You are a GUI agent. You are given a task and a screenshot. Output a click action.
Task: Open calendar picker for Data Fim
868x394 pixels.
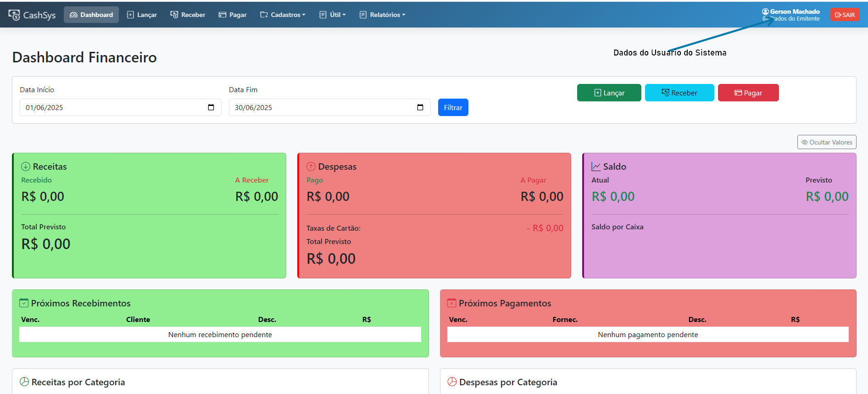point(420,107)
